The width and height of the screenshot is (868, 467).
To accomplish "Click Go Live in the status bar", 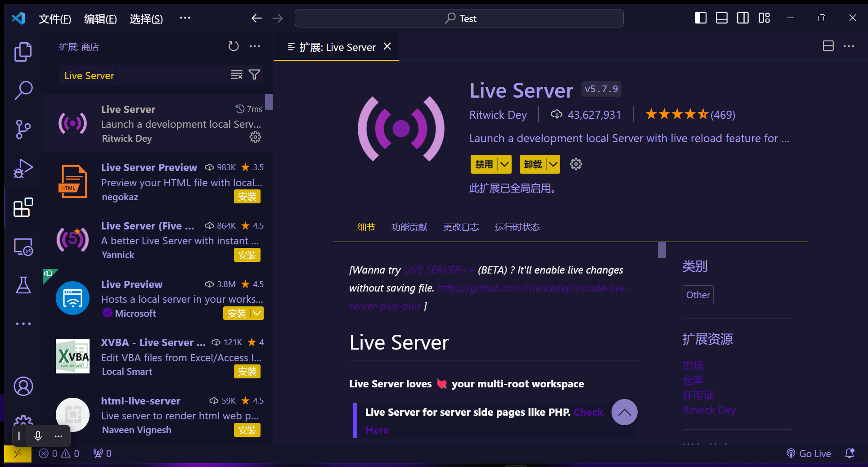I will tap(809, 454).
